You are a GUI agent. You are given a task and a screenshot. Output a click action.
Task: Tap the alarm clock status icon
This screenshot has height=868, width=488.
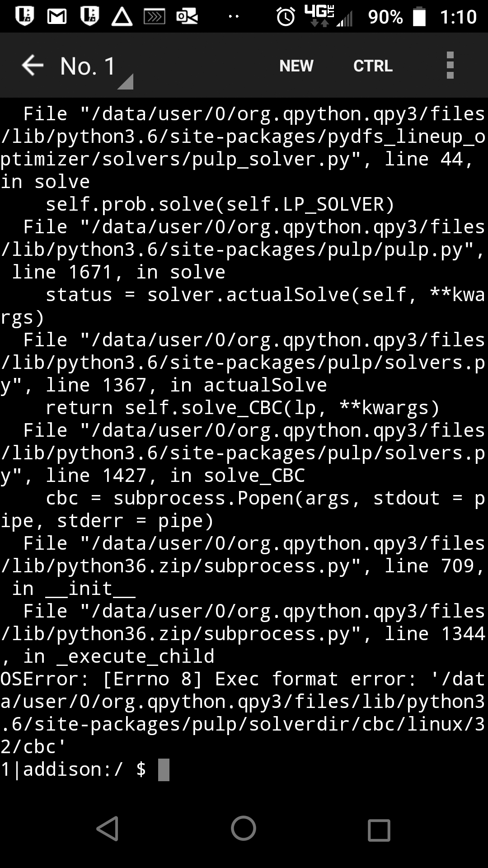click(x=286, y=17)
